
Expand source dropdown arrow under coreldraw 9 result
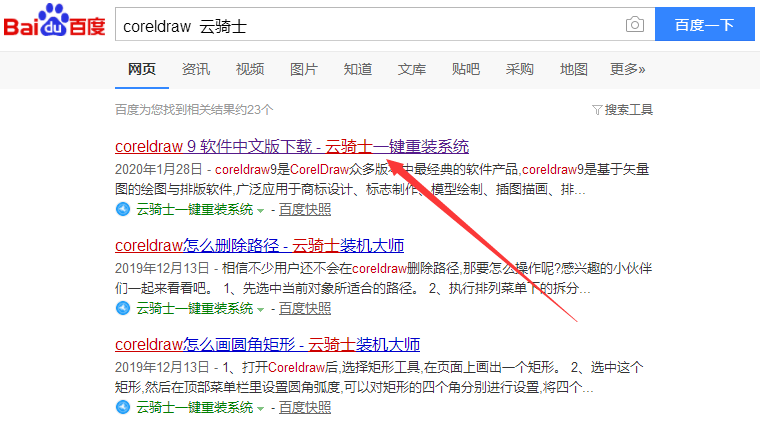click(260, 211)
